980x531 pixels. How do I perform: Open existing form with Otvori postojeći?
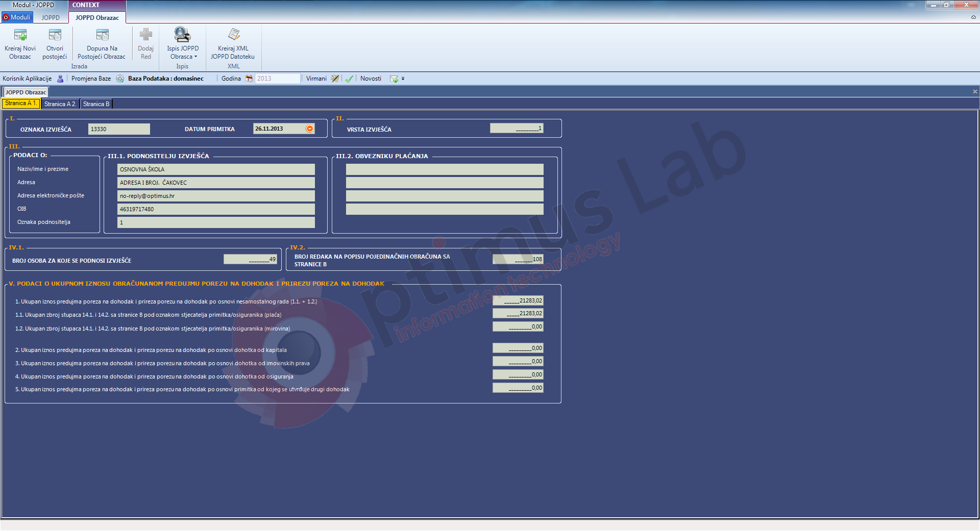tap(55, 35)
